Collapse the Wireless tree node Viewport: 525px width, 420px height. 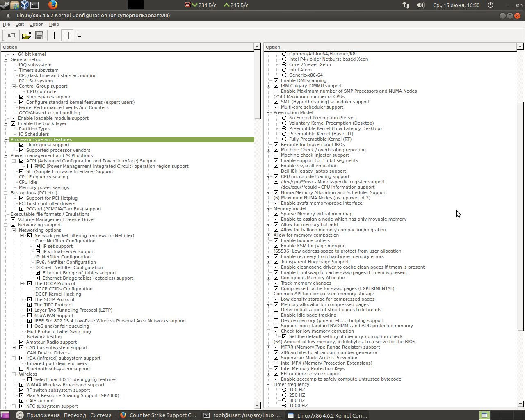14,374
